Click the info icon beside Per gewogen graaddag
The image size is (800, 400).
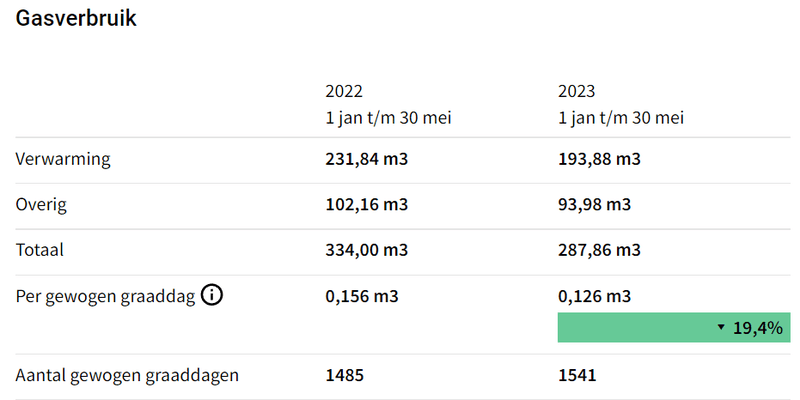coord(211,296)
